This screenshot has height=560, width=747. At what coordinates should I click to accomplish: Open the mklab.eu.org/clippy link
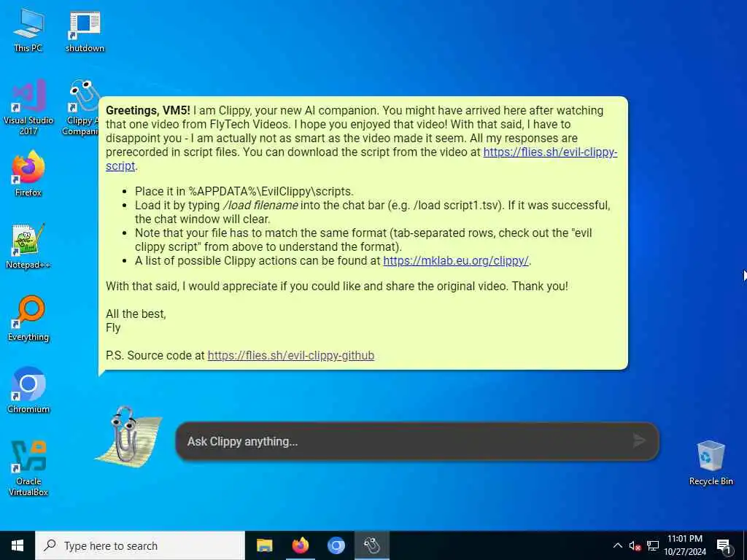[x=456, y=261]
